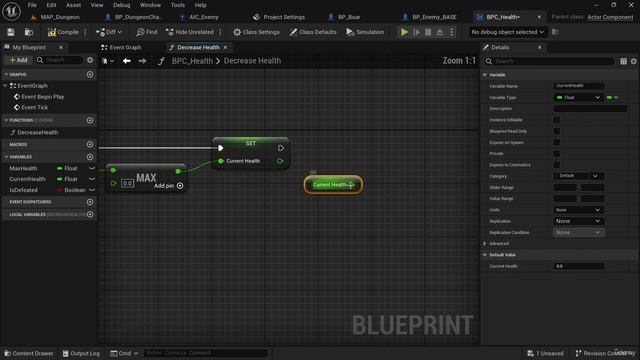Navigate back in graph history

point(127,61)
